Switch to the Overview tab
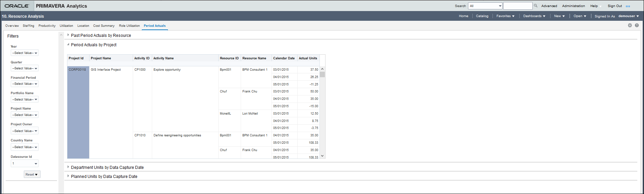644x194 pixels. click(12, 26)
